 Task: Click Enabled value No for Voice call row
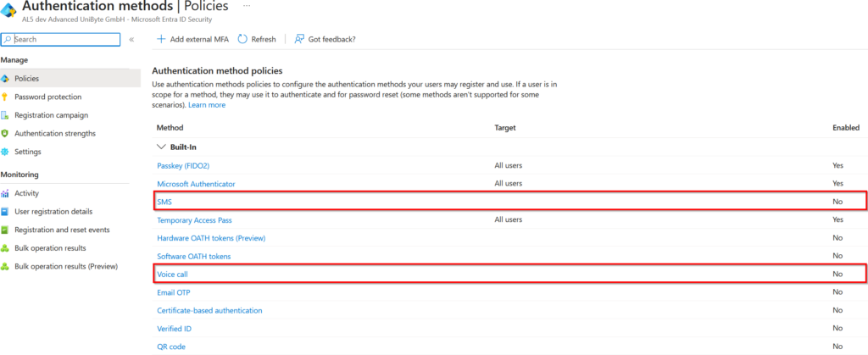837,275
